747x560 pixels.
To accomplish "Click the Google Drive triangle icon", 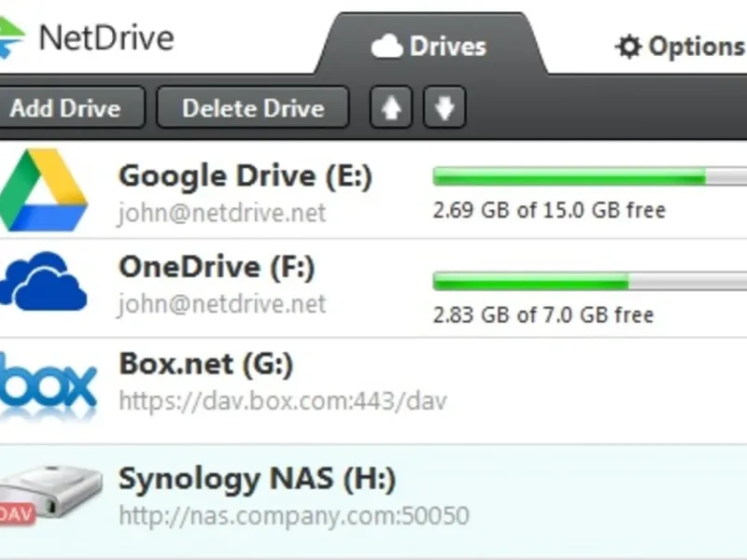I will tap(44, 189).
